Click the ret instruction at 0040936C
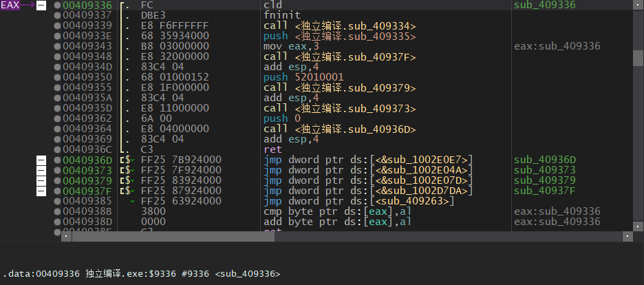The image size is (644, 285). click(x=272, y=149)
